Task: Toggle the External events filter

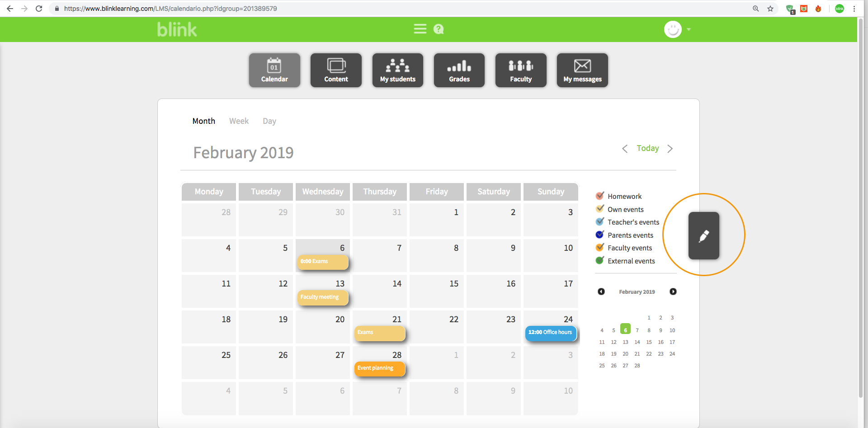Action: tap(600, 260)
